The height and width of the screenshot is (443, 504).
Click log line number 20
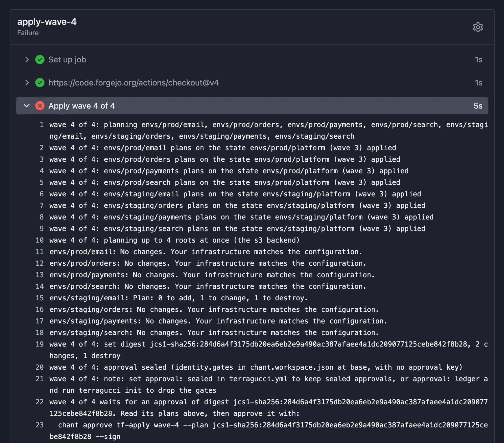(40, 367)
